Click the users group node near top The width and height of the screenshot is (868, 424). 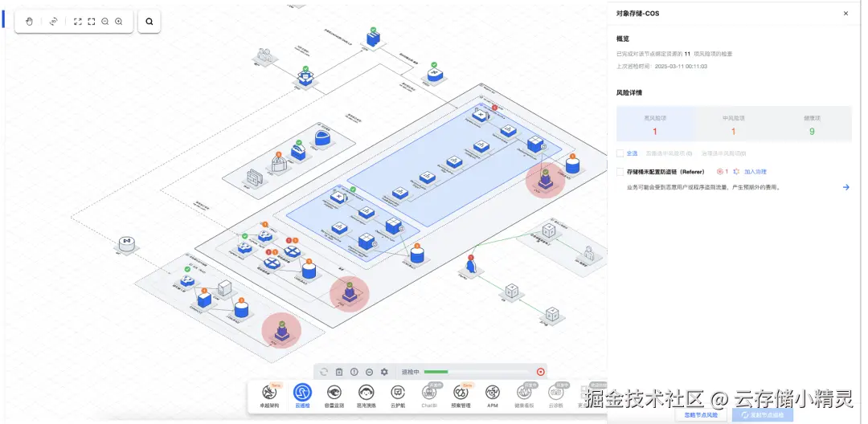point(264,56)
